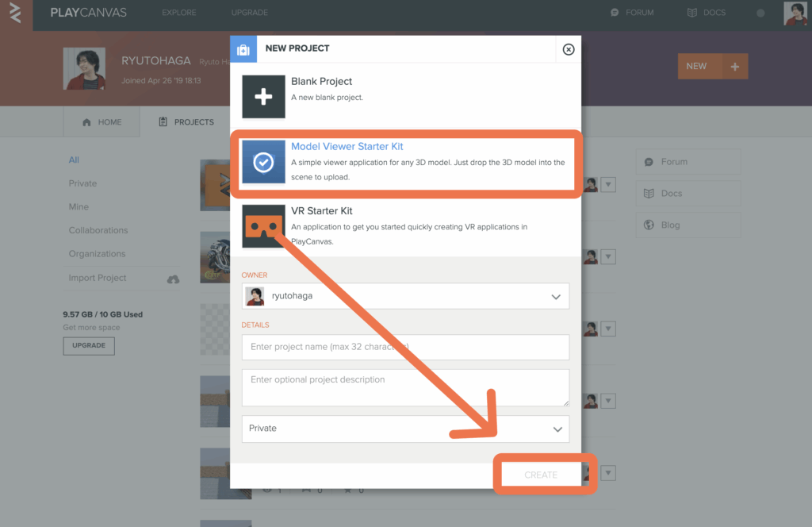Image resolution: width=812 pixels, height=527 pixels.
Task: Expand the Owner dropdown showing ryutohaga
Action: [x=405, y=296]
